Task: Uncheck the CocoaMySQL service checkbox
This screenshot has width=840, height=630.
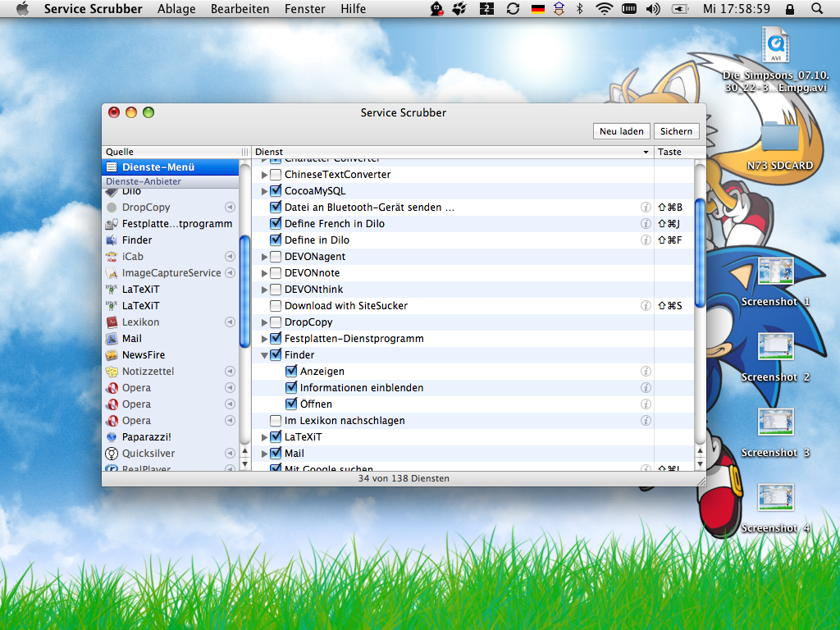Action: click(x=276, y=190)
